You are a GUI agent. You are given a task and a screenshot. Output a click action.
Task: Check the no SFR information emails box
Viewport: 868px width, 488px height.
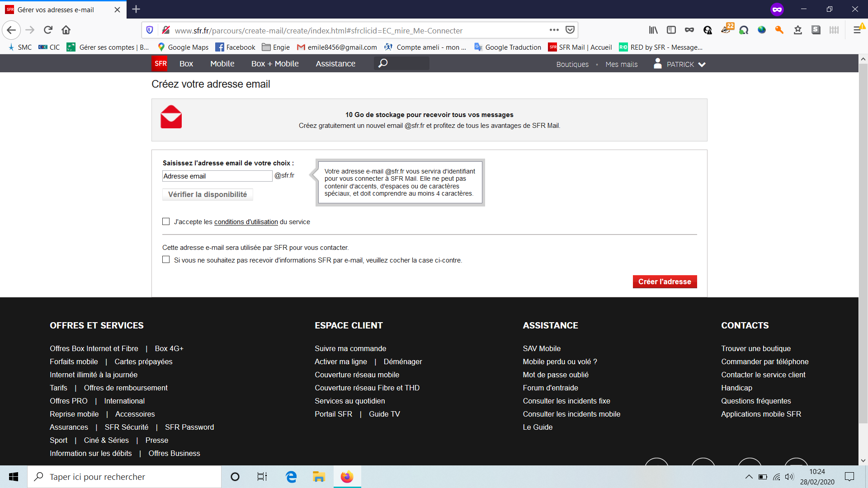tap(166, 260)
